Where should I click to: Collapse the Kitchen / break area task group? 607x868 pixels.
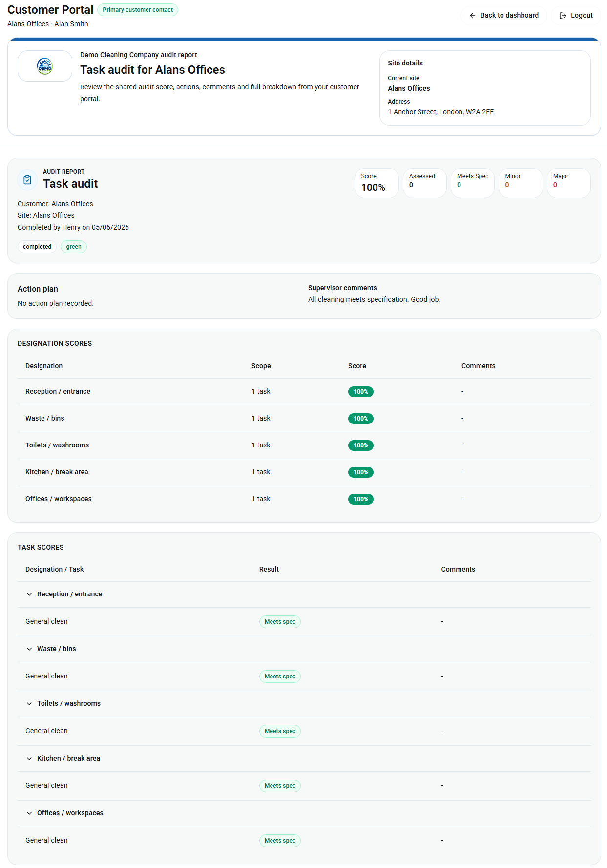click(x=29, y=759)
